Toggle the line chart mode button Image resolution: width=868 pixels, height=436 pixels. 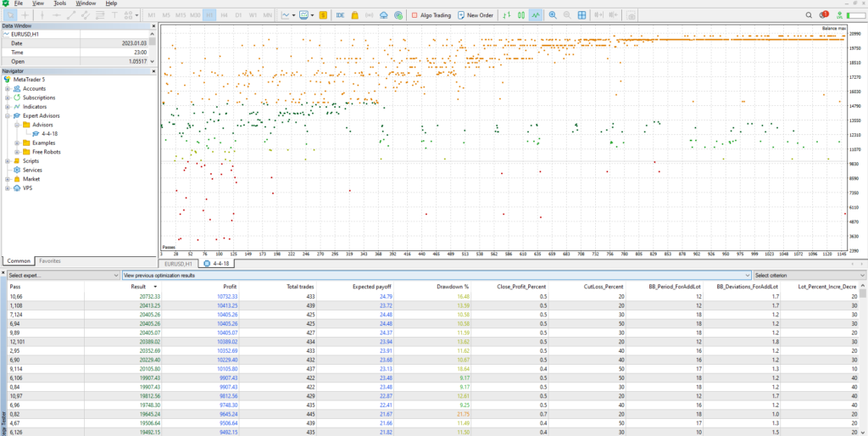[536, 15]
